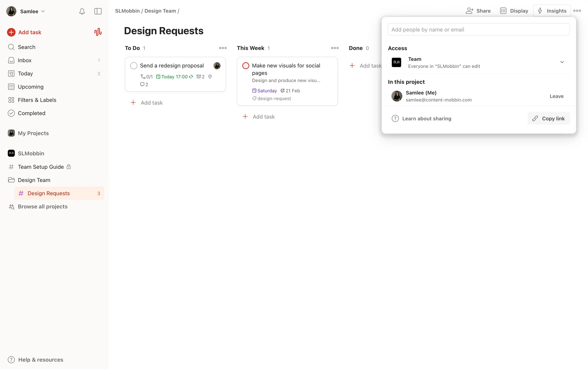
Task: Open the Upcoming view
Action: 31,87
